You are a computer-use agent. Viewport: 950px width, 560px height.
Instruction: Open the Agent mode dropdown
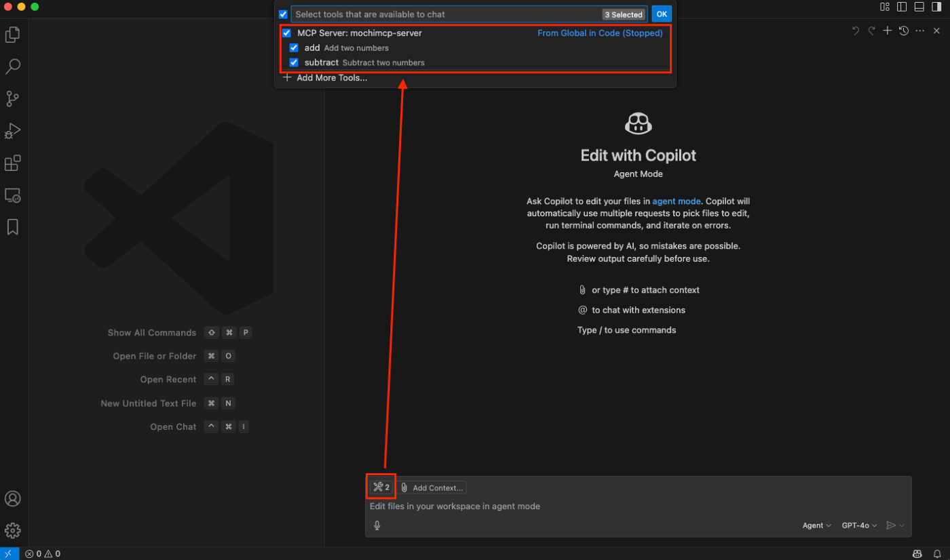pyautogui.click(x=817, y=525)
